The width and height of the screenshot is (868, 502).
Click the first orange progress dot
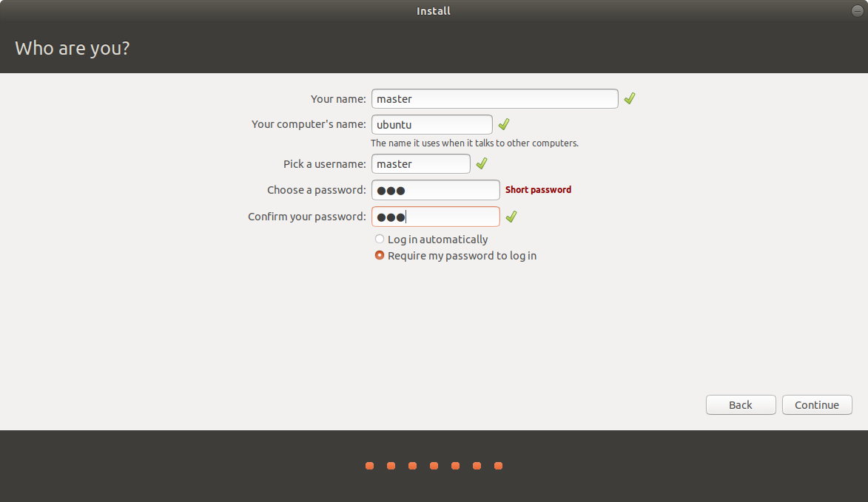point(370,466)
